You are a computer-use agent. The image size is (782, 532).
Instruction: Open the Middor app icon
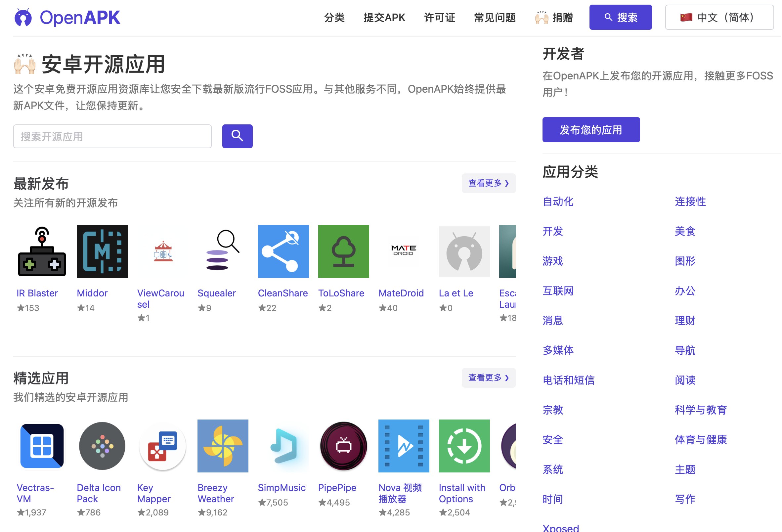coord(102,252)
